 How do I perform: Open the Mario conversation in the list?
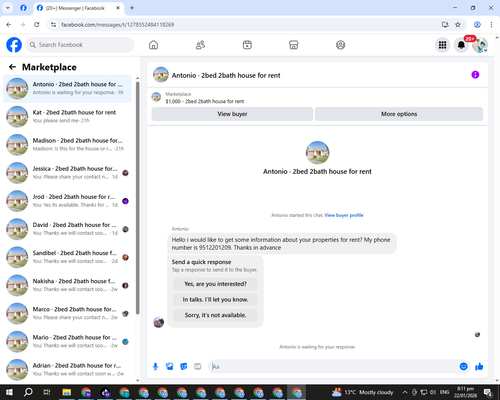(x=67, y=341)
